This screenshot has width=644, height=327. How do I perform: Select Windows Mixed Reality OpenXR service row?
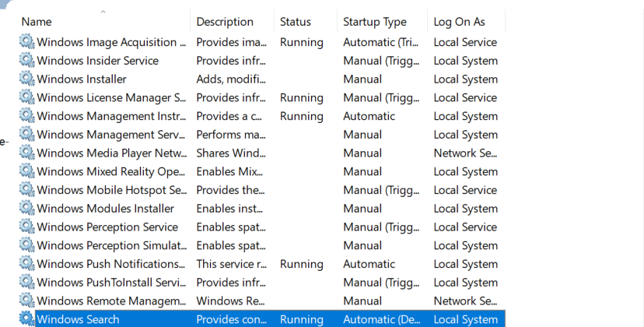(111, 171)
